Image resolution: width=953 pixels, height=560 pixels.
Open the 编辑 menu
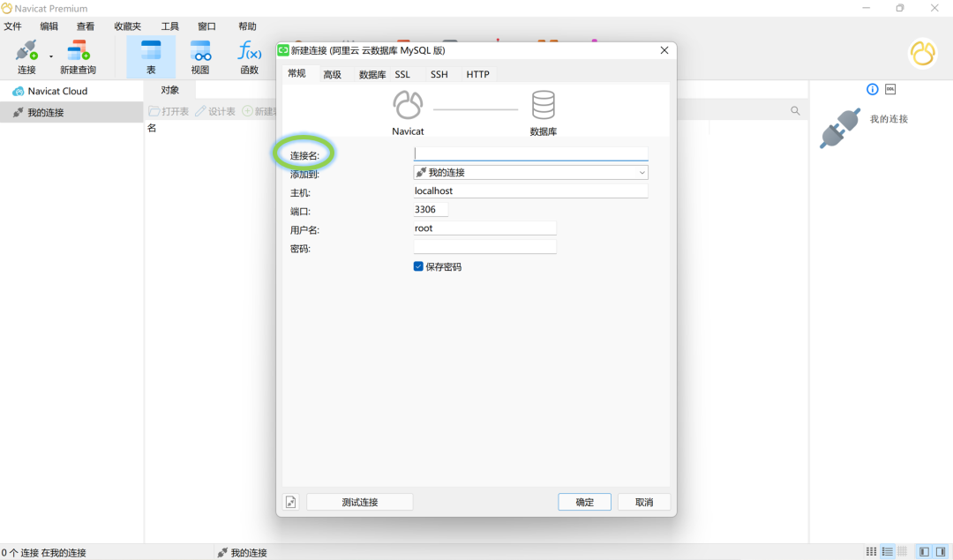coord(49,26)
